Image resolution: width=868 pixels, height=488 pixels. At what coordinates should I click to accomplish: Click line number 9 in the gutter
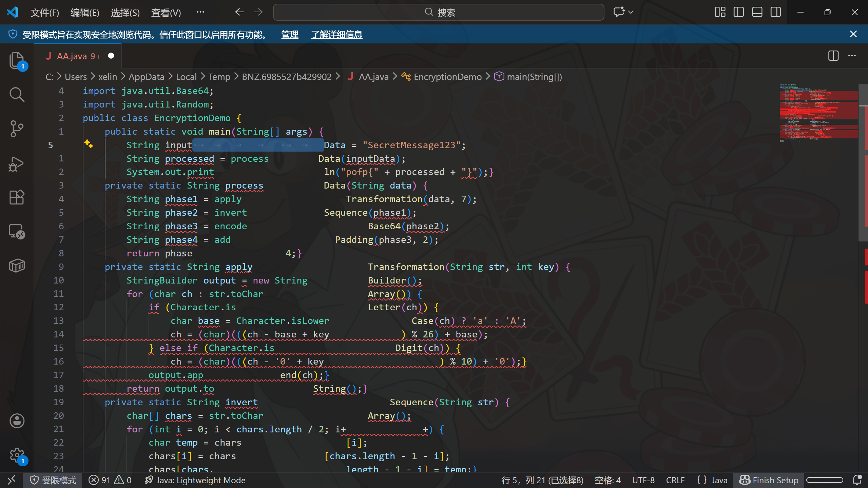point(61,267)
